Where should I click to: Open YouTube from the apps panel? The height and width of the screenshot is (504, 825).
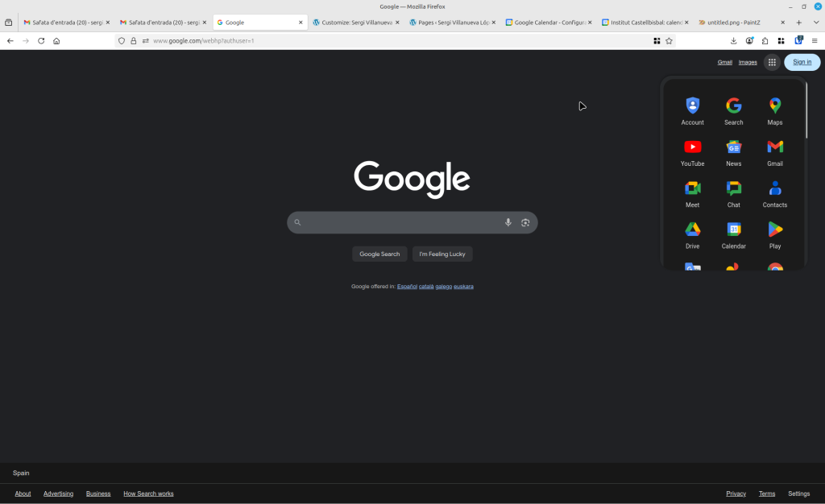pyautogui.click(x=692, y=151)
